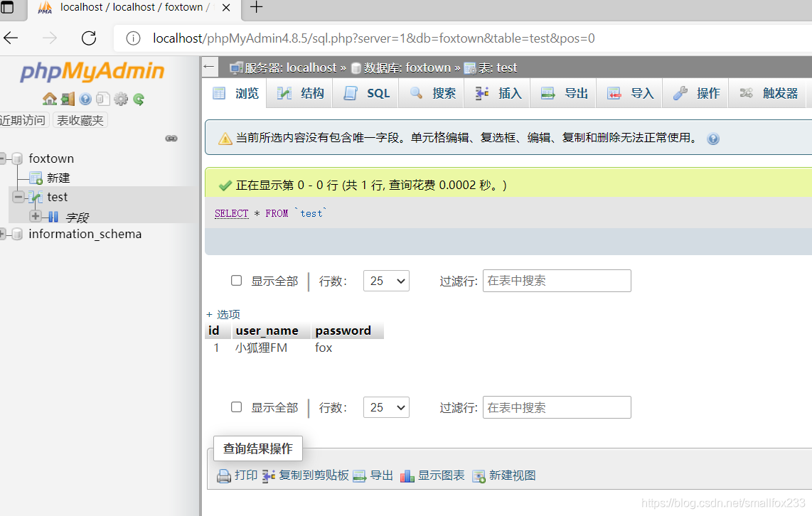Click the 服务器: localhost breadcrumb link
This screenshot has width=812, height=516.
(x=291, y=68)
